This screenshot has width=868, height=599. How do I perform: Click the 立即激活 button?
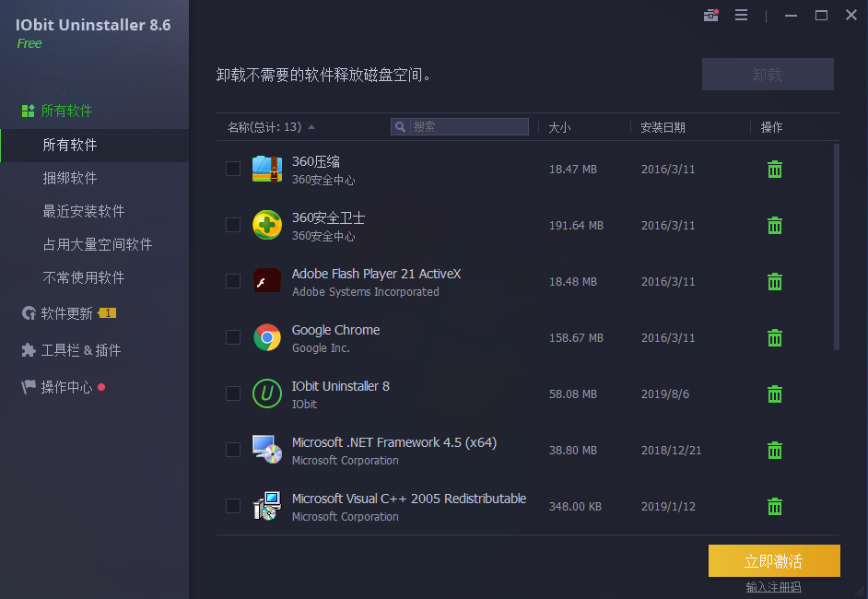pyautogui.click(x=774, y=561)
